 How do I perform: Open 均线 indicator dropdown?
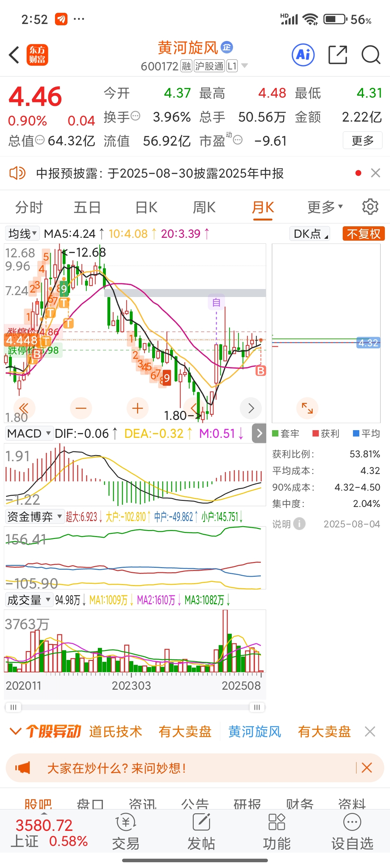point(22,234)
